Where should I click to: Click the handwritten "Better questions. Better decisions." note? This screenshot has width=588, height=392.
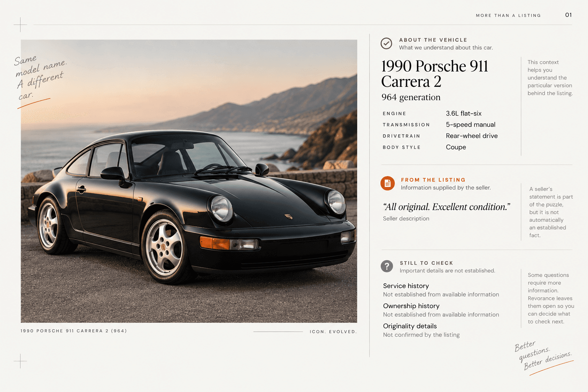pos(544,356)
